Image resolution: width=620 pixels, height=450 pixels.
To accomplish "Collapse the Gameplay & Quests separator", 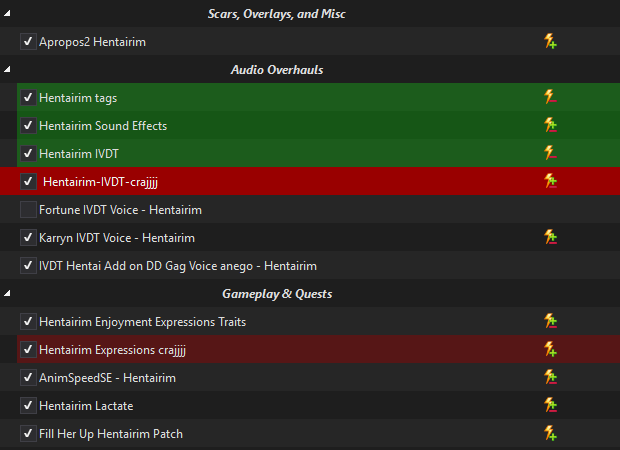I will pos(7,293).
